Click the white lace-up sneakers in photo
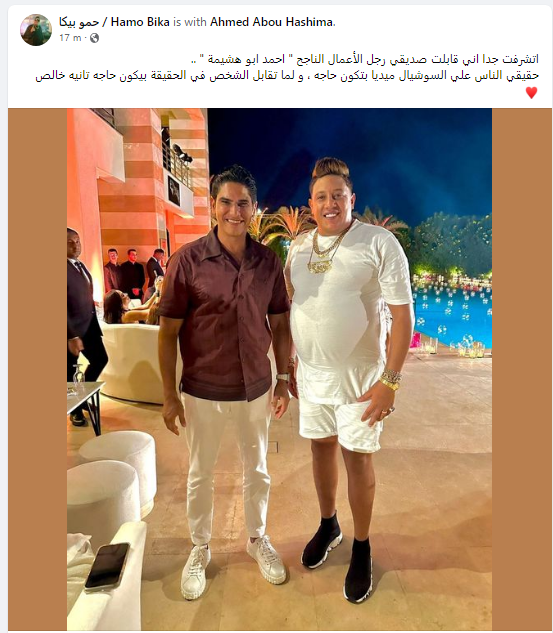This screenshot has width=553, height=633. click(x=233, y=567)
